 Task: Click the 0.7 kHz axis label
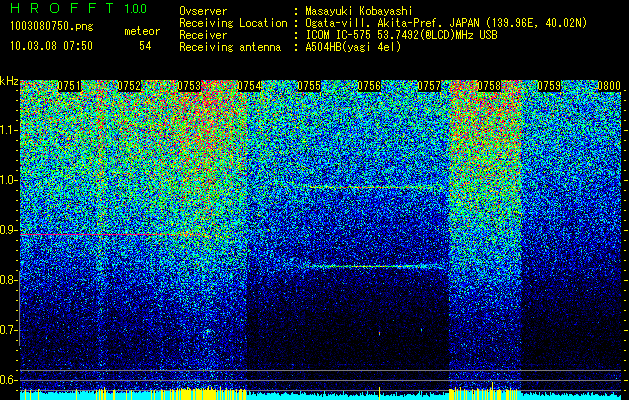click(9, 330)
